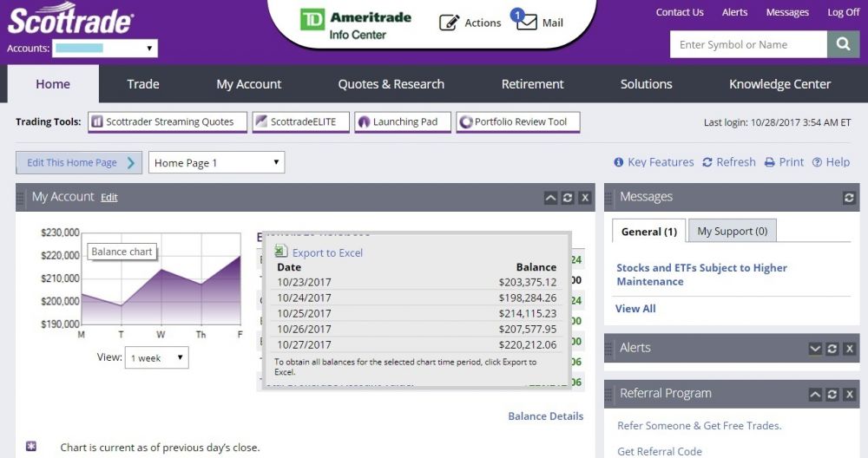868x458 pixels.
Task: Change chart View period dropdown
Action: point(156,357)
